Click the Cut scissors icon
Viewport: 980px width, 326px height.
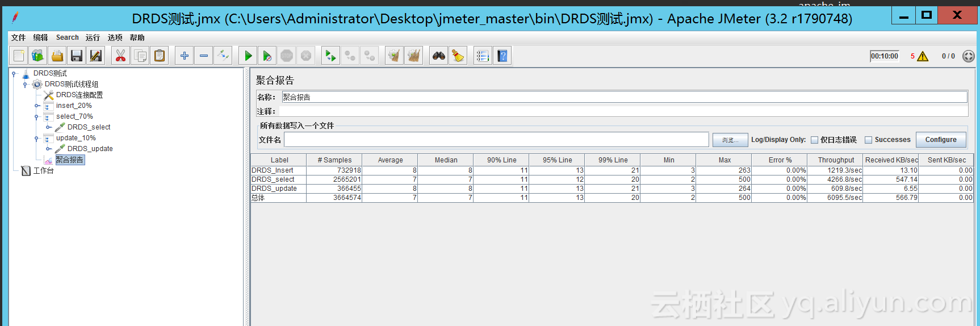(120, 56)
